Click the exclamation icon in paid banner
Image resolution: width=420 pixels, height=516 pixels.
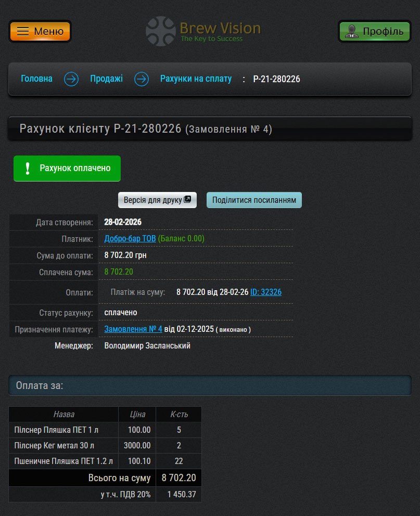tap(28, 169)
